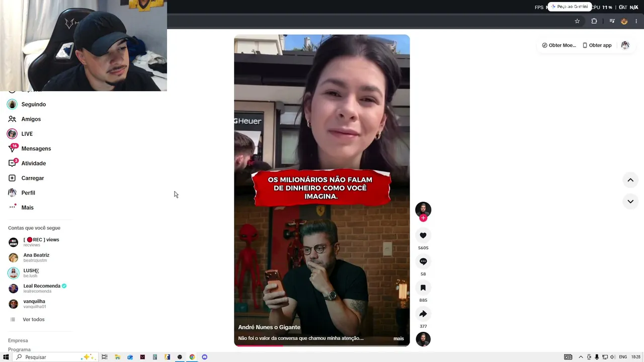Open Discord from the taskbar
The height and width of the screenshot is (362, 644).
point(204,357)
